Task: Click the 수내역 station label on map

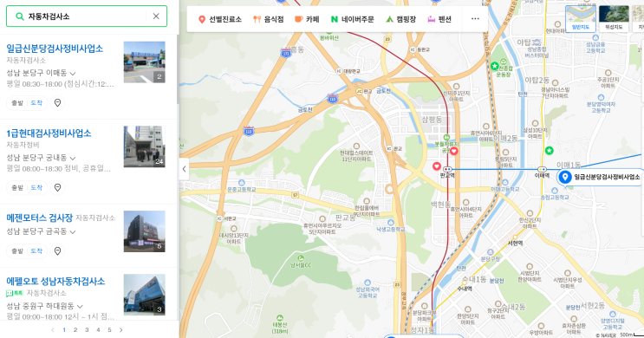Action: point(465,289)
